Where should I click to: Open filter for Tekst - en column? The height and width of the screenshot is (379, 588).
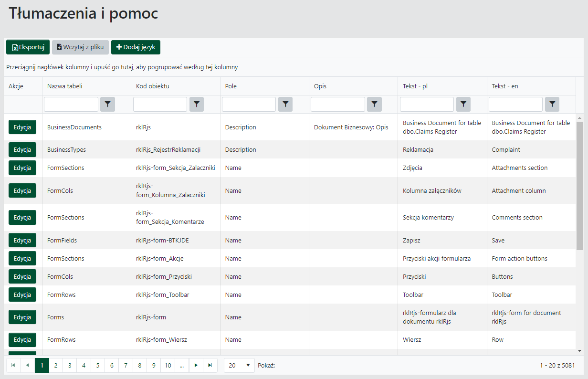point(552,104)
